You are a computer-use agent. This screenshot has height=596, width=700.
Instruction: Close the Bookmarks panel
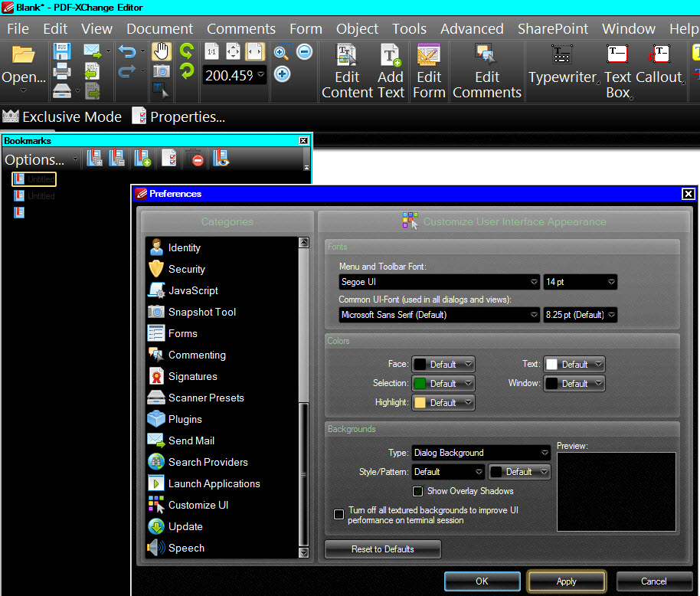pos(303,141)
